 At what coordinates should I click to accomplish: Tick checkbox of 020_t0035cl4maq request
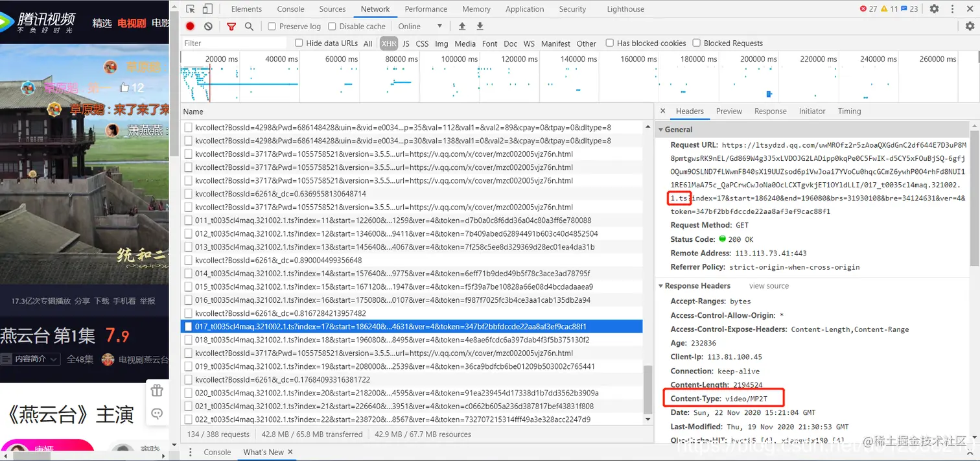(x=189, y=393)
